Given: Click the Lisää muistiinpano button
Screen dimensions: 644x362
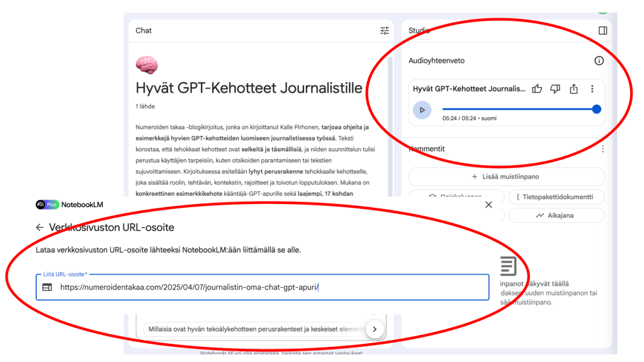Looking at the screenshot, I should 506,177.
